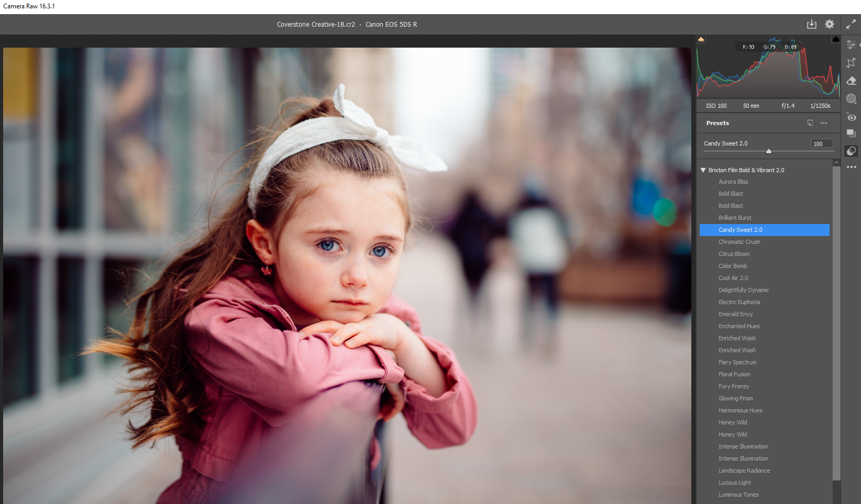Open the Snapshots panel icon
Viewport: 861px width, 504px height.
851,133
